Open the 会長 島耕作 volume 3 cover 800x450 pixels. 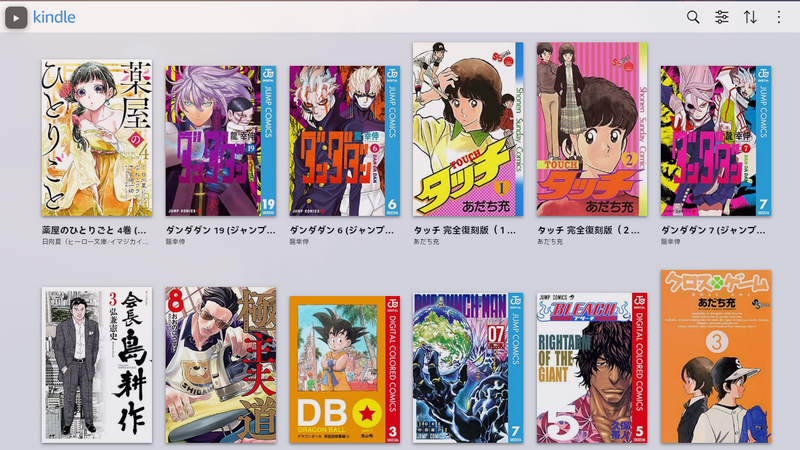97,365
